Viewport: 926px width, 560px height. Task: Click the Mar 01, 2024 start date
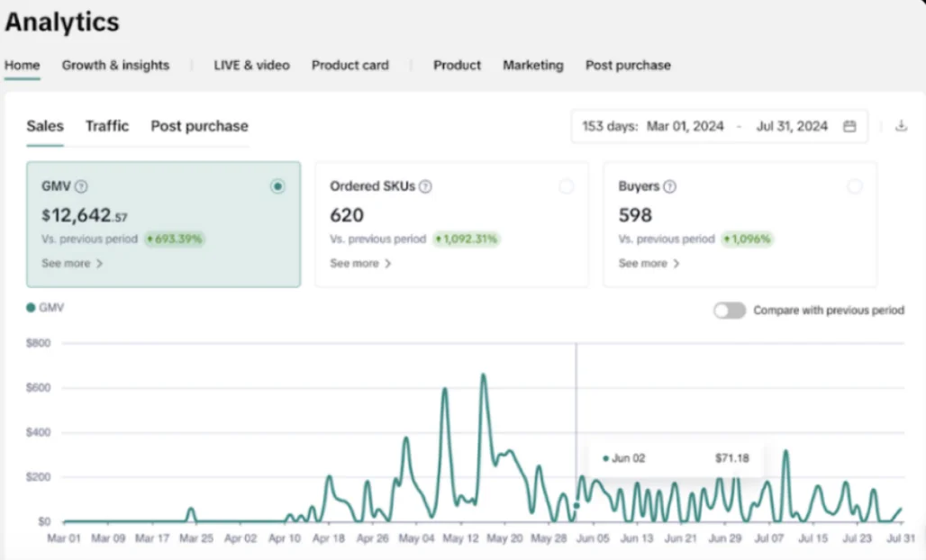click(x=685, y=126)
